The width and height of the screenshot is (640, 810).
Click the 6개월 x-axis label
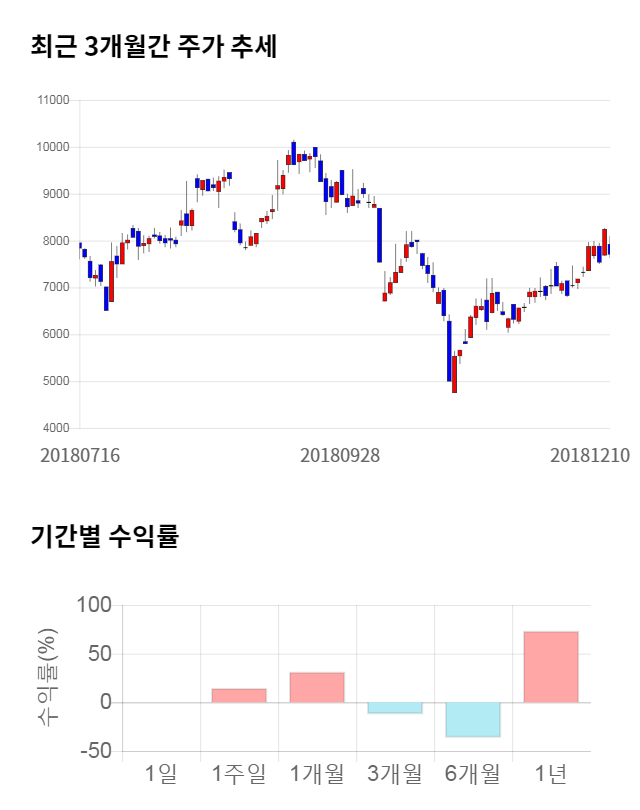tap(473, 773)
